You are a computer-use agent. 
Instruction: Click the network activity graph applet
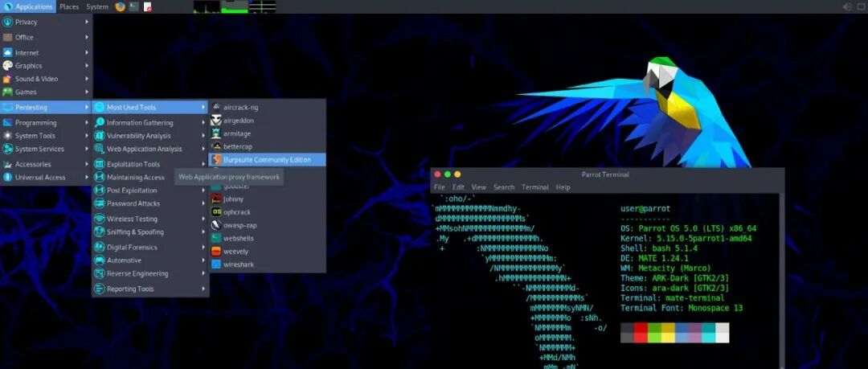coord(262,6)
